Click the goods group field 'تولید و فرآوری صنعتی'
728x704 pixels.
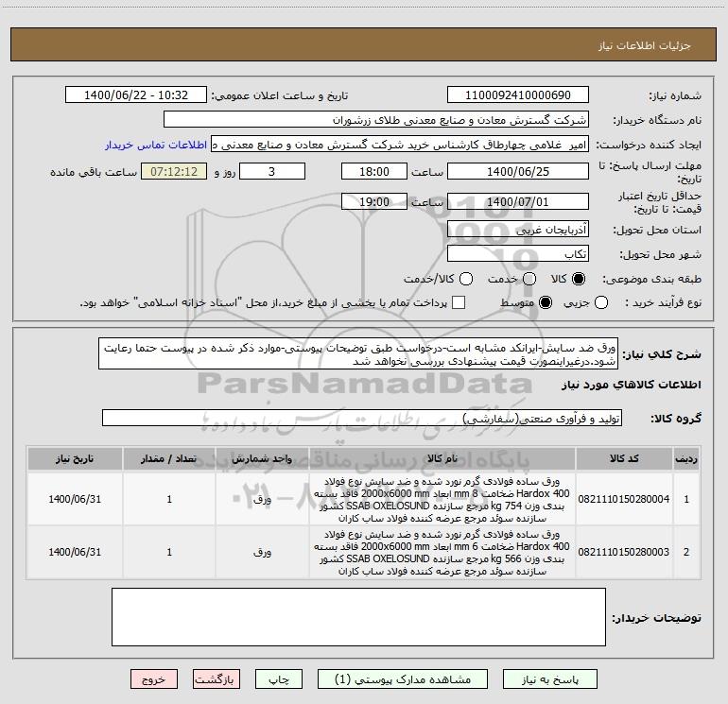click(362, 418)
